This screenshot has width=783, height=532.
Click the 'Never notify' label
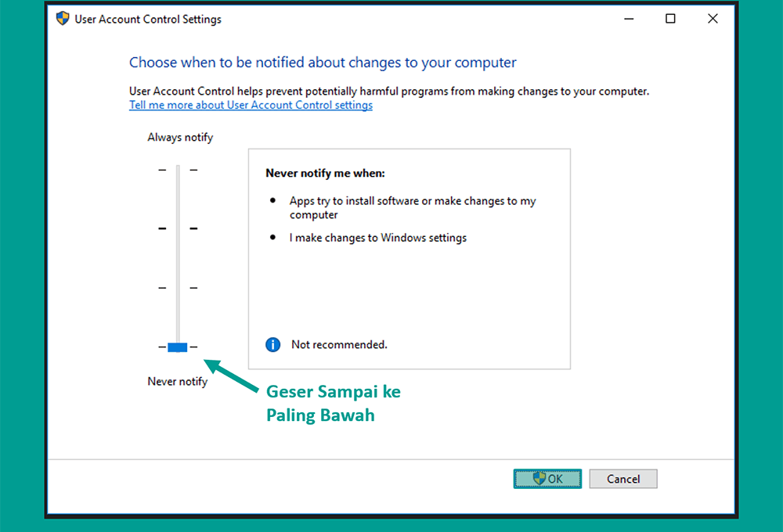pos(177,381)
